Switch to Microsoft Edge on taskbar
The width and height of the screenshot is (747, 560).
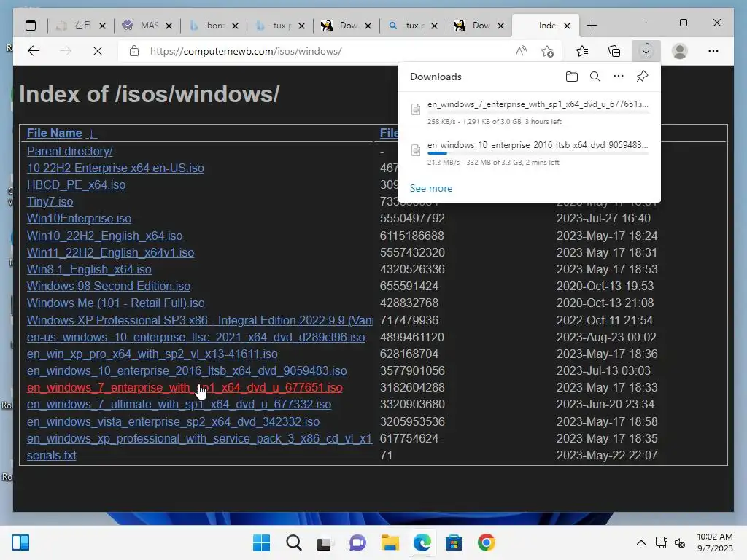tap(422, 542)
